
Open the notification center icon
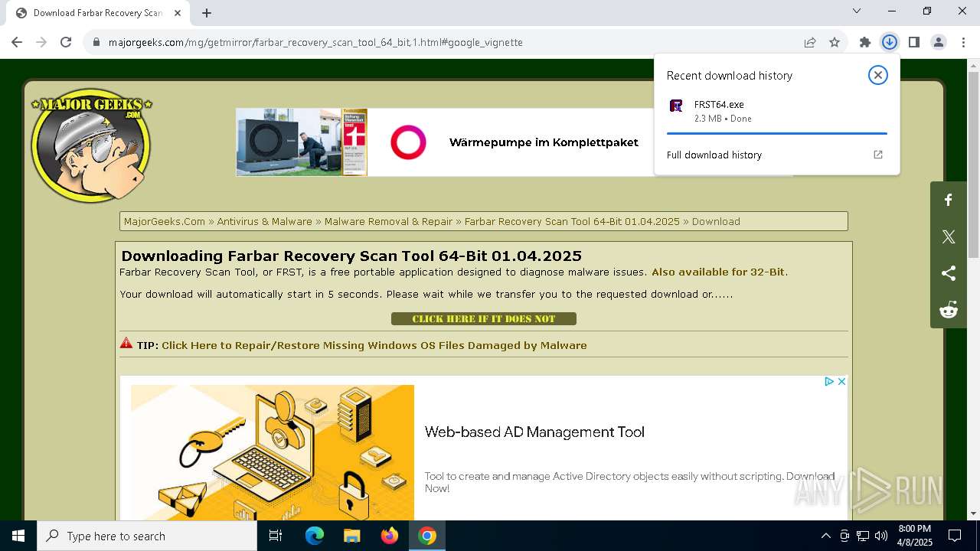[955, 536]
